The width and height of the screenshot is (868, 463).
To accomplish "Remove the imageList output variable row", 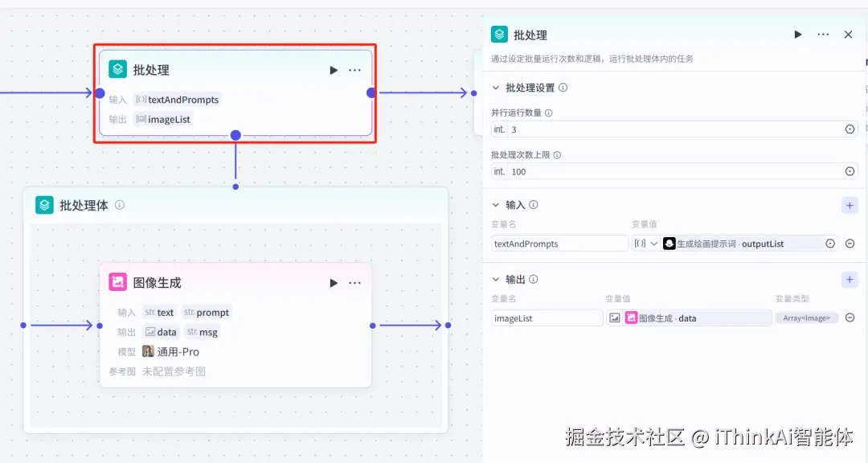I will click(x=850, y=318).
